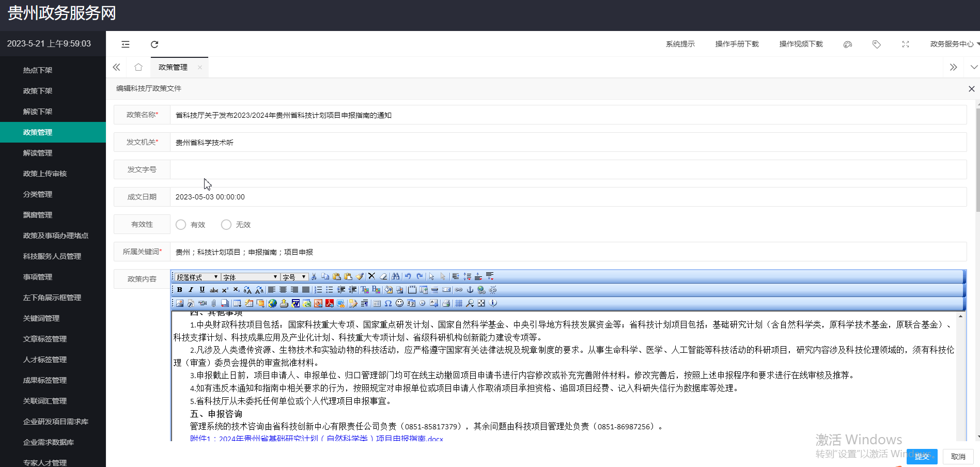
Task: Apply italic formatting to text
Action: 191,290
